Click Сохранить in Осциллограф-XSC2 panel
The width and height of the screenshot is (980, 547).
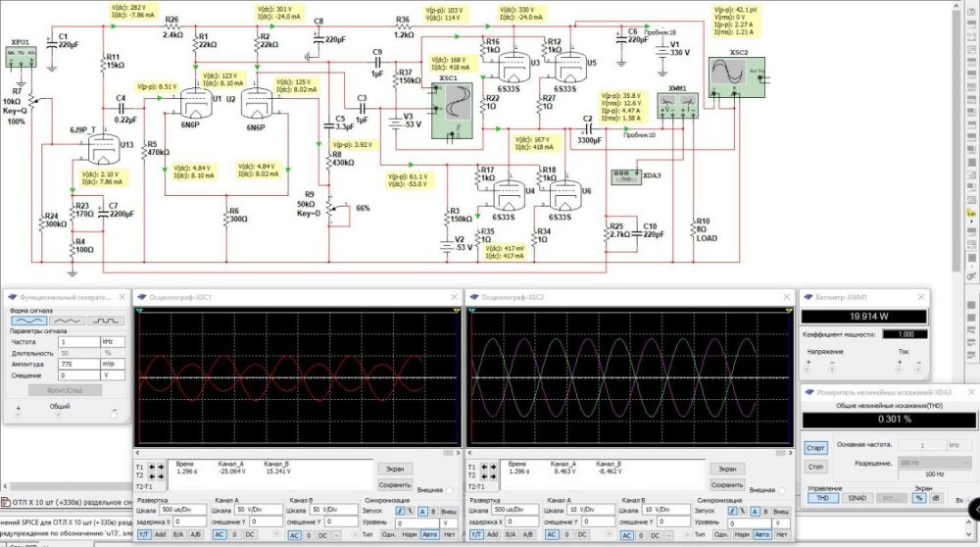click(x=726, y=483)
